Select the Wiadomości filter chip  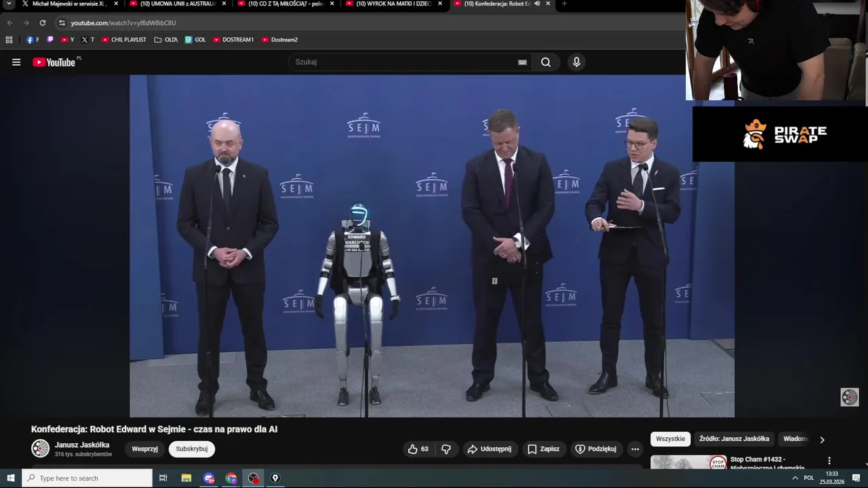pos(796,439)
